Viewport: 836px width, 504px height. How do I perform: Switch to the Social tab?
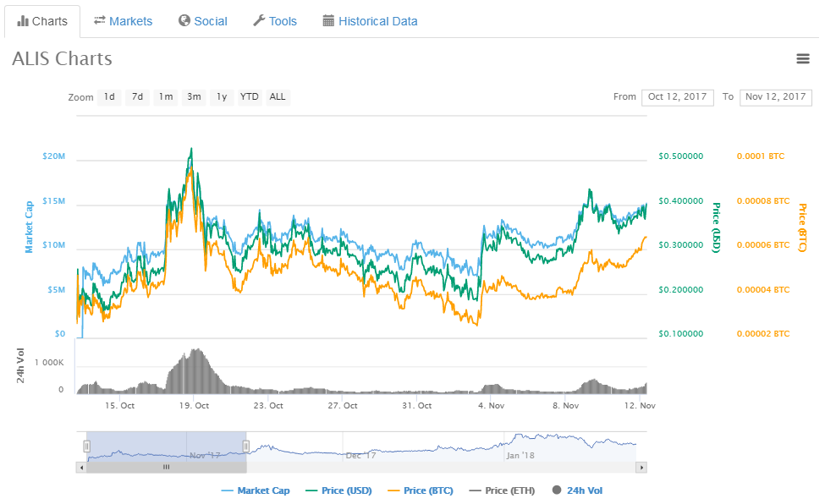[x=203, y=21]
